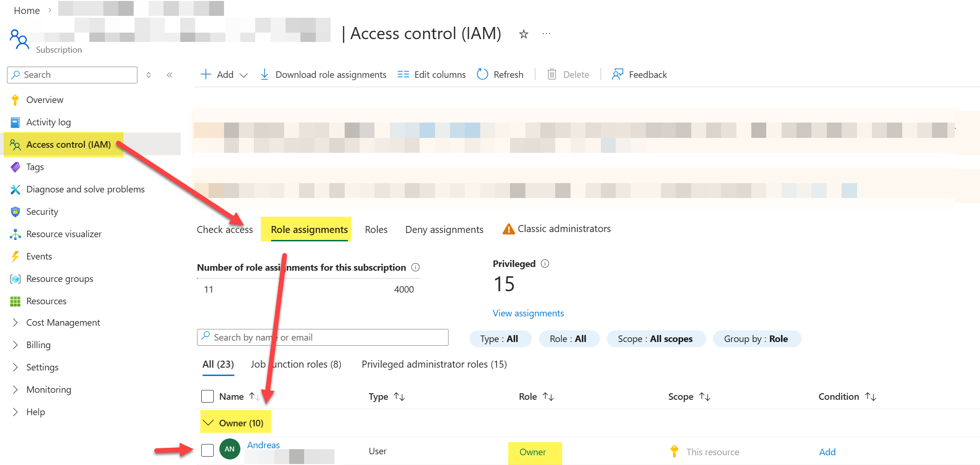
Task: Click the sidebar Search field
Action: 72,75
